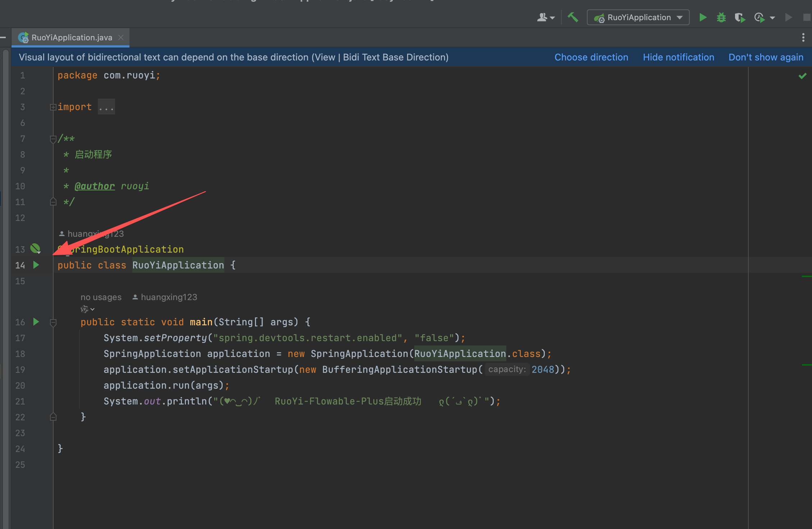Start debugging with the green bug icon

point(721,17)
